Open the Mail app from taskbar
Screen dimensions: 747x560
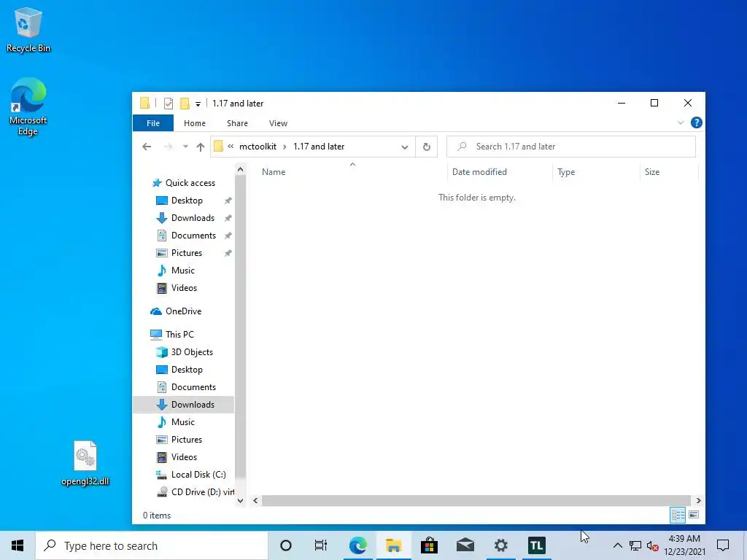[x=465, y=545]
